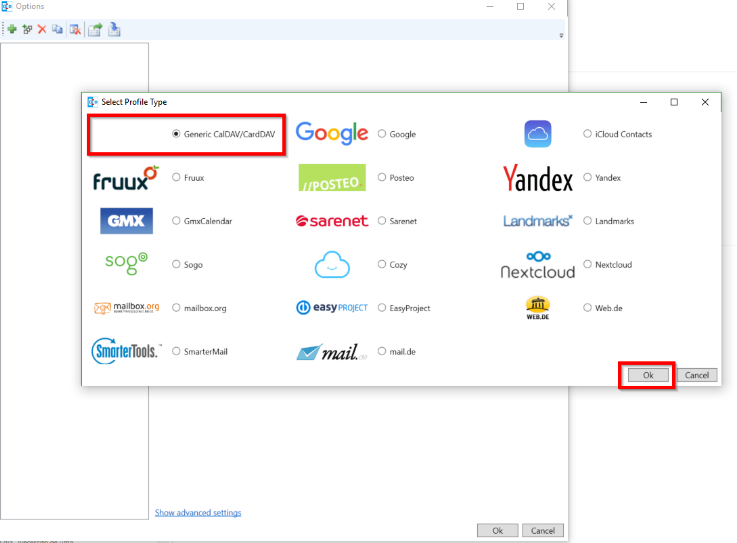Click the SOGo green logo
The width and height of the screenshot is (737, 543).
pos(126,264)
